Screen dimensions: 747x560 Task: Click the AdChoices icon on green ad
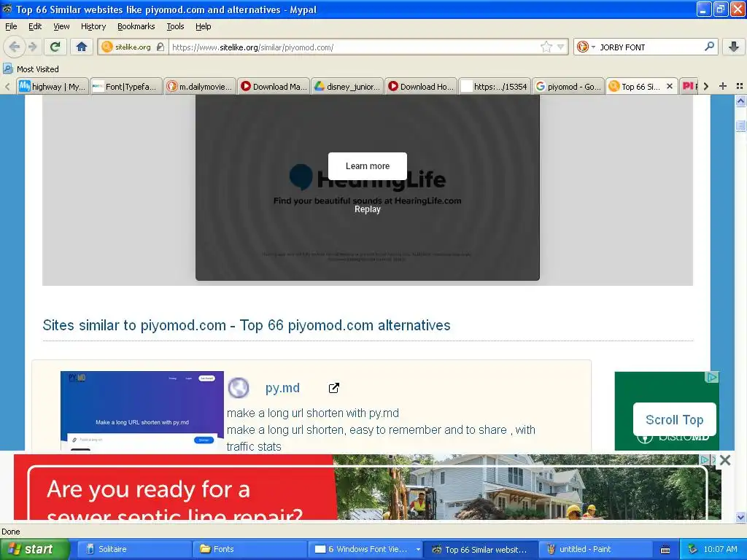pos(712,377)
